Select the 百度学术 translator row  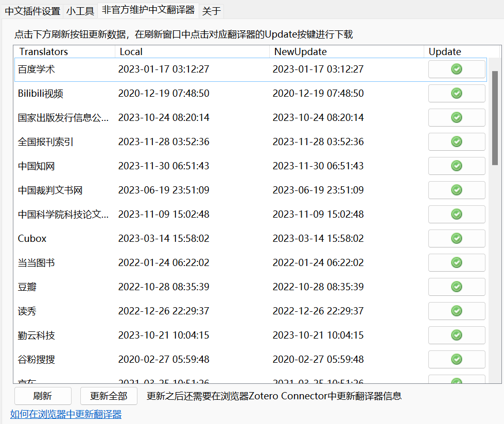tap(251, 69)
